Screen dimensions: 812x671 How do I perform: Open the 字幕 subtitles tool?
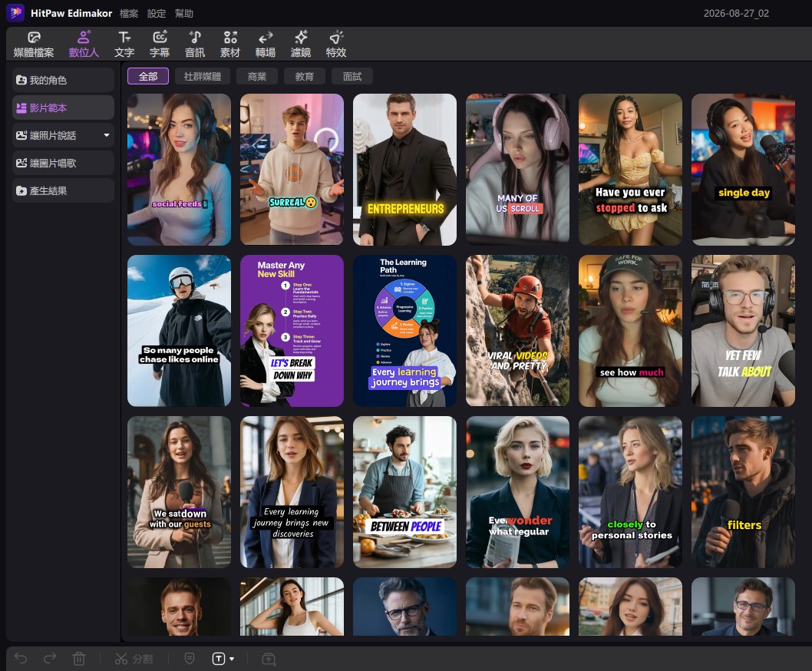click(160, 44)
